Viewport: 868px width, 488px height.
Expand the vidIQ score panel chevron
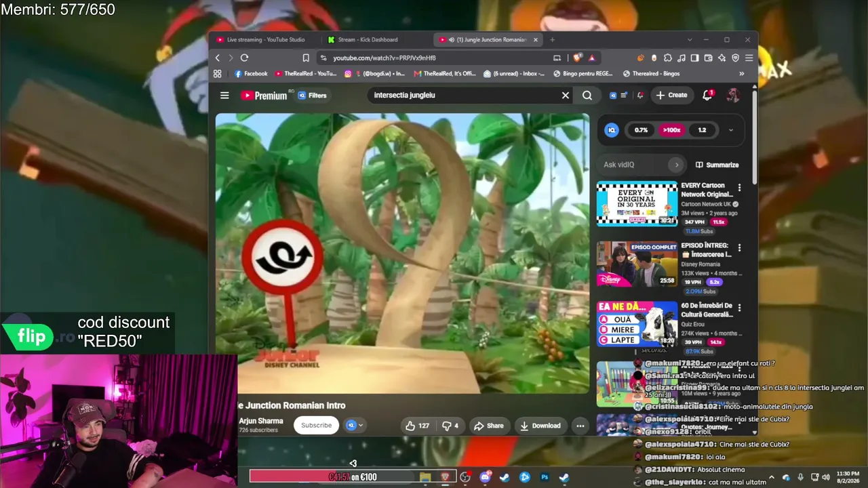pos(730,130)
